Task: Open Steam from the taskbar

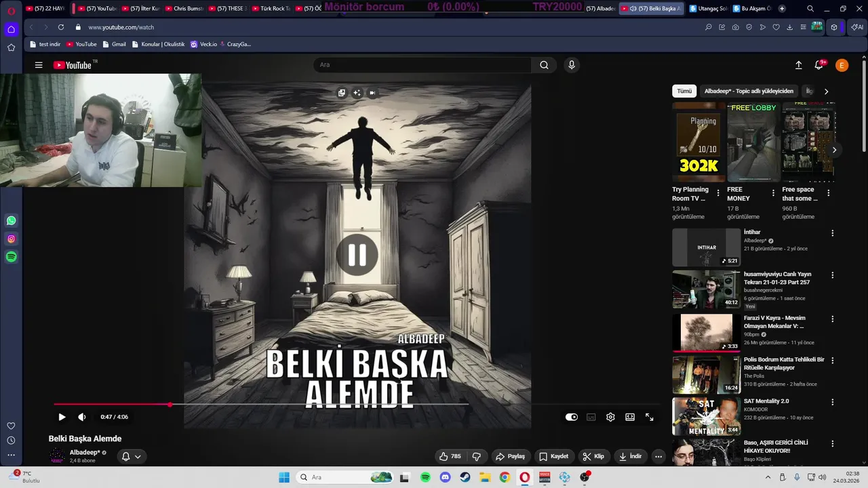Action: pyautogui.click(x=465, y=477)
